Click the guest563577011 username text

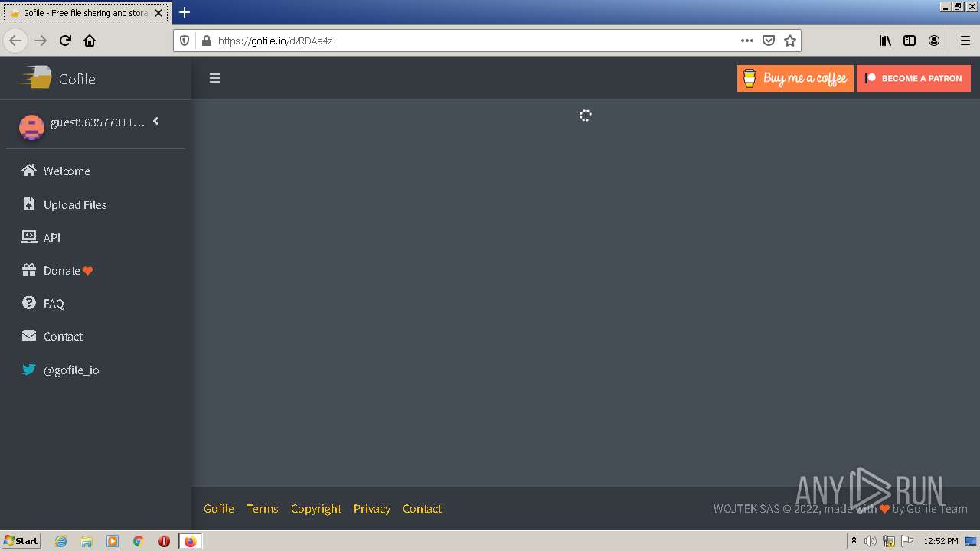coord(97,122)
